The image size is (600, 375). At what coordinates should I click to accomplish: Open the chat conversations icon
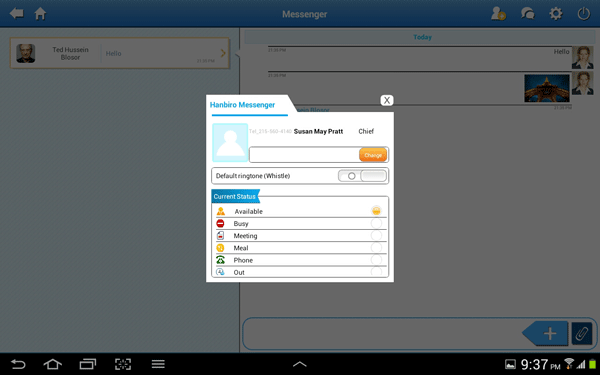pos(527,14)
